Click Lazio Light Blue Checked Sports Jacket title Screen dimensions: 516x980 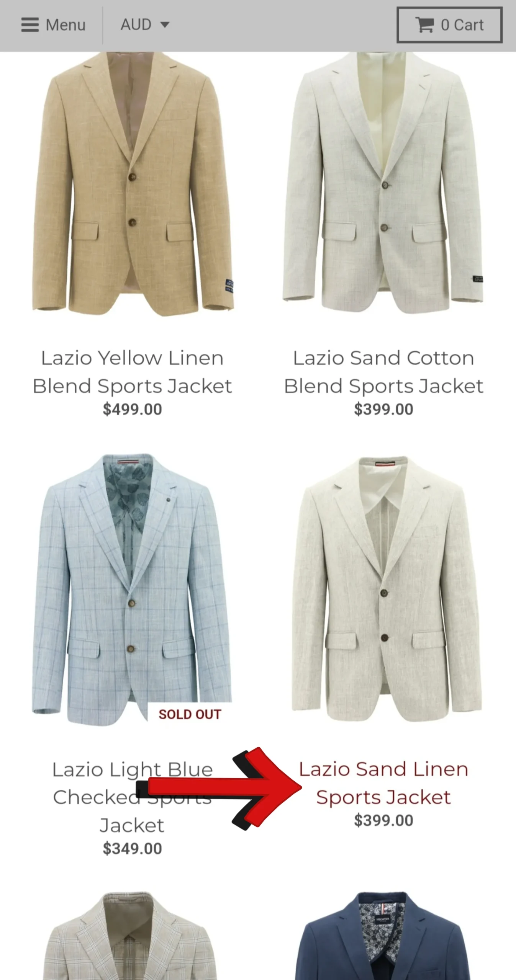click(132, 797)
